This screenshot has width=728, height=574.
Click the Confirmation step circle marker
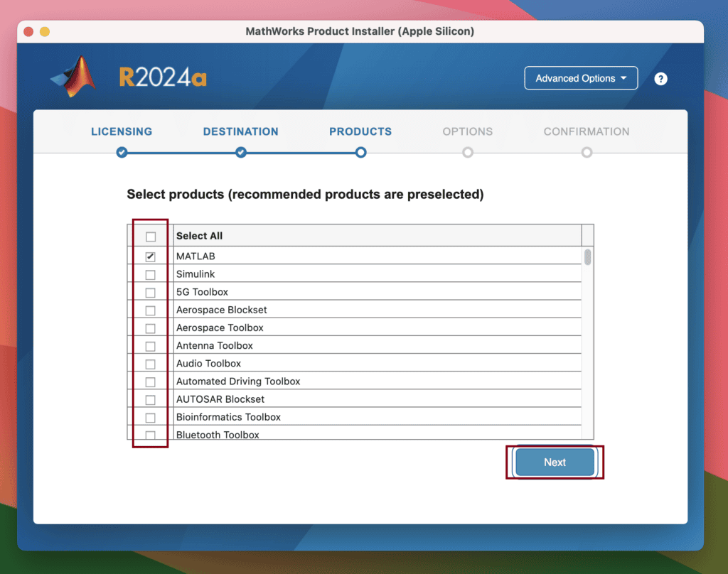point(587,152)
